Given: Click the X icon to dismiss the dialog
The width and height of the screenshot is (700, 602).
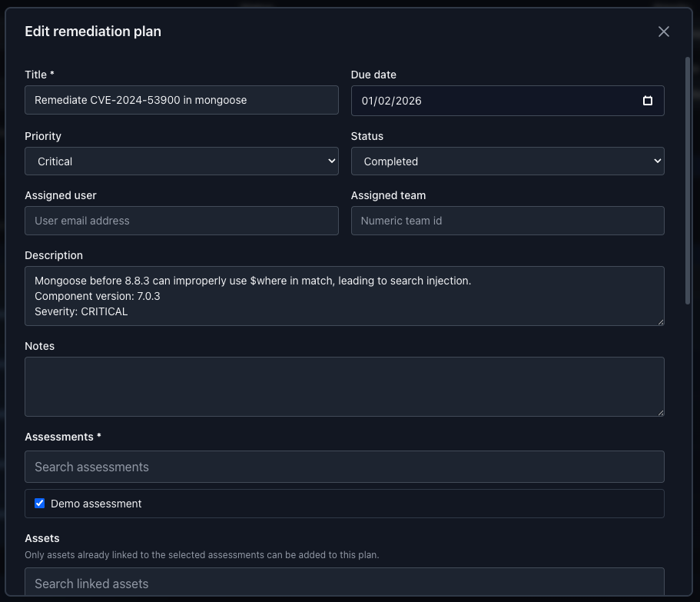Looking at the screenshot, I should 663,32.
